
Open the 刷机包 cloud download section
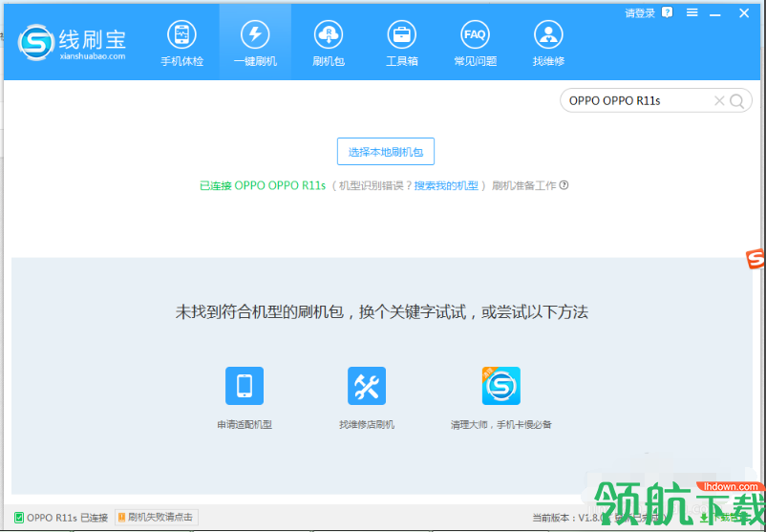(x=329, y=44)
